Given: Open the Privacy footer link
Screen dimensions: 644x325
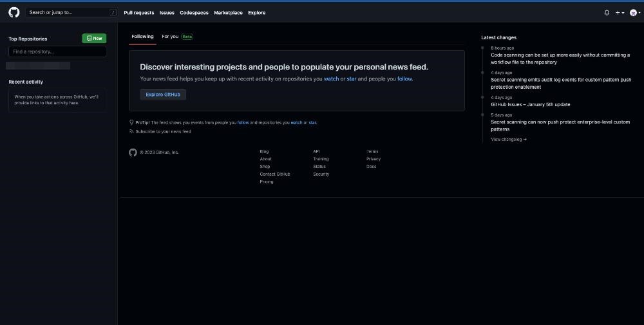Looking at the screenshot, I should pos(374,159).
